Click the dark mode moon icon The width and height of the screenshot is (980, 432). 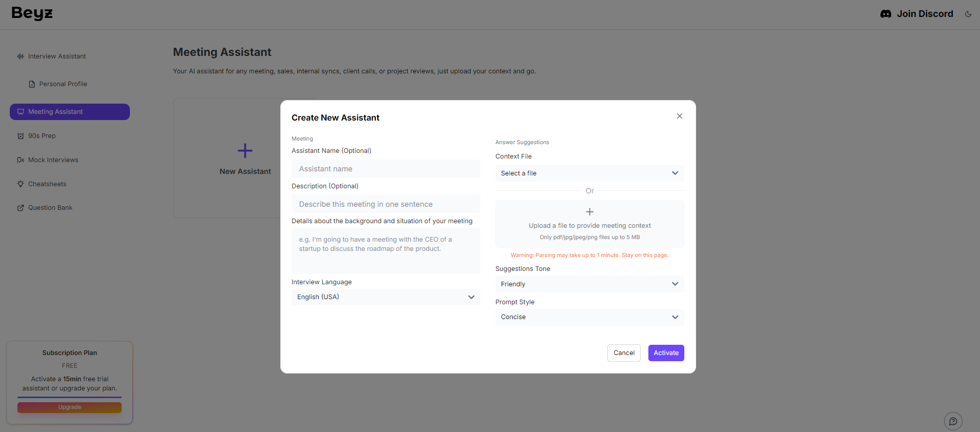968,14
